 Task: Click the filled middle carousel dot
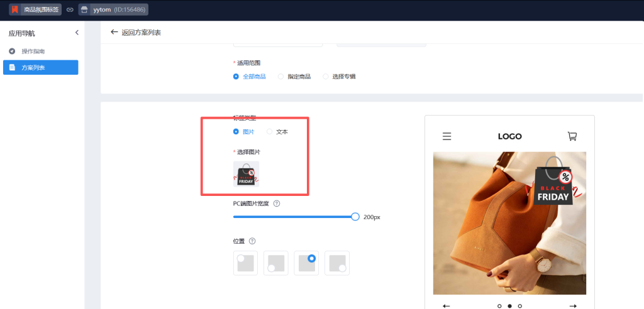tap(509, 306)
